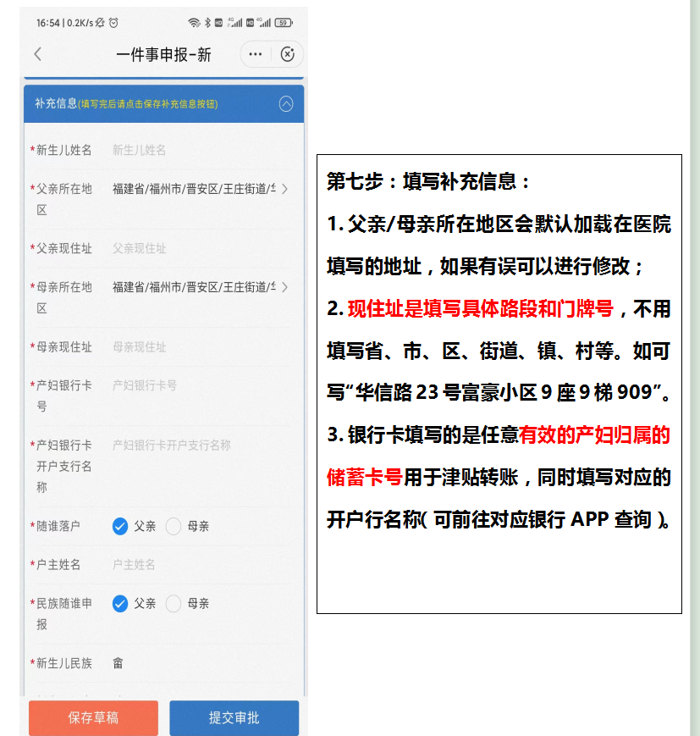This screenshot has height=736, width=700.
Task: Collapse the 补充信息 section
Action: click(x=286, y=103)
